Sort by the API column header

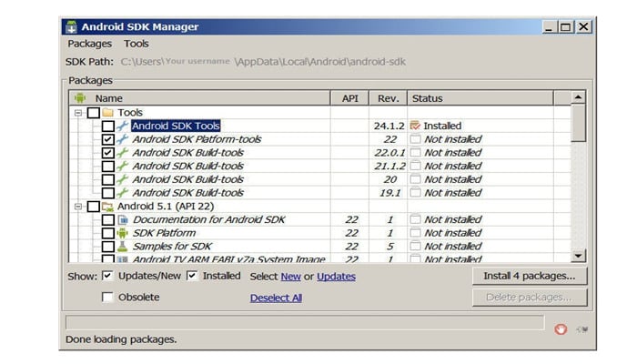(x=349, y=98)
